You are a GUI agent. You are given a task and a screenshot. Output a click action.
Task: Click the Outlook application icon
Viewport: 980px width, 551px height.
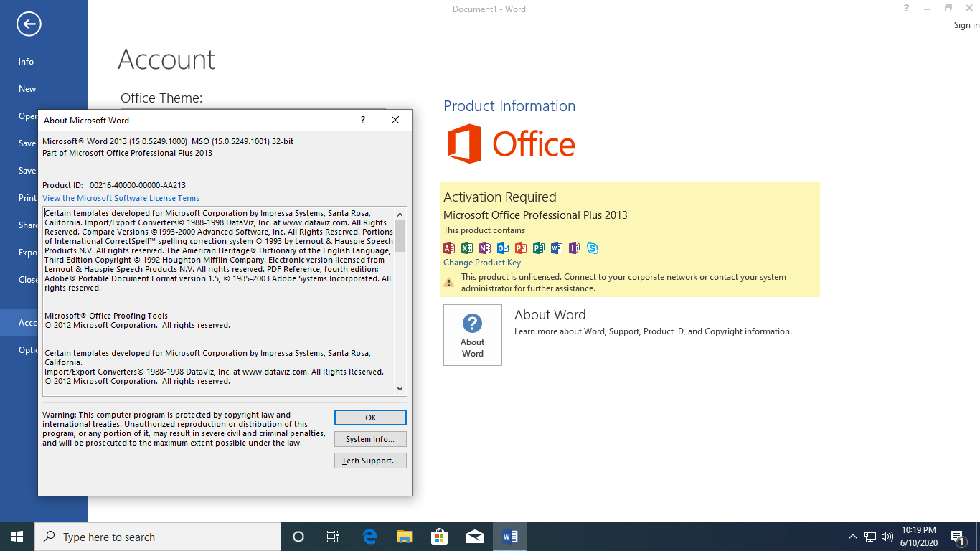click(503, 248)
